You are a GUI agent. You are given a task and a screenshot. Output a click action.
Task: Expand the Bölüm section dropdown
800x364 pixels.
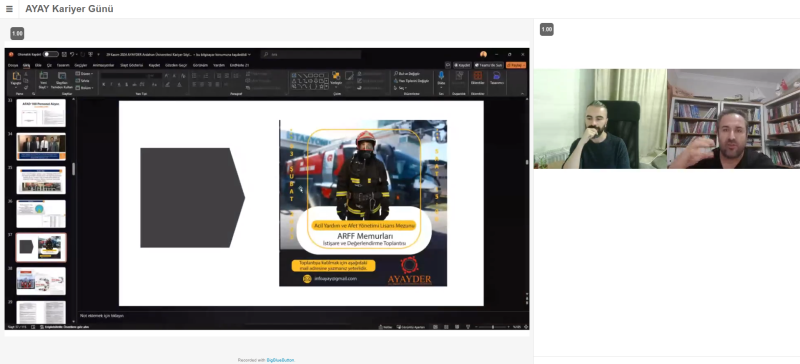pos(85,87)
